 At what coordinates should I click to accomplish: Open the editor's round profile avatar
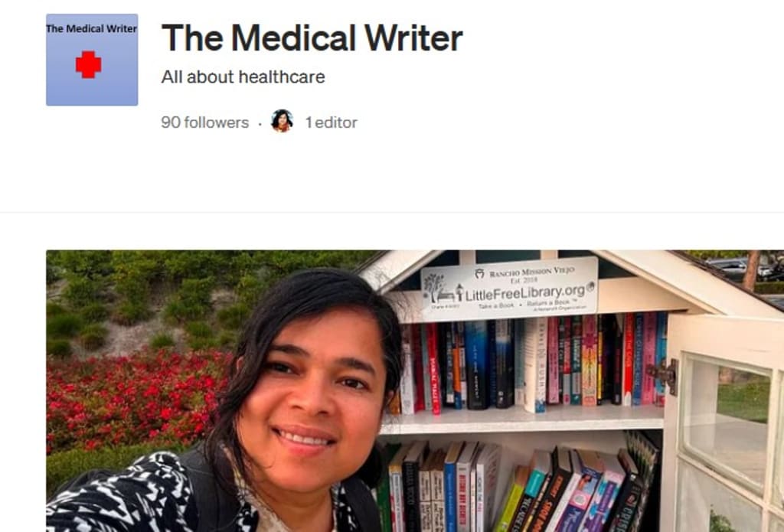[x=282, y=121]
